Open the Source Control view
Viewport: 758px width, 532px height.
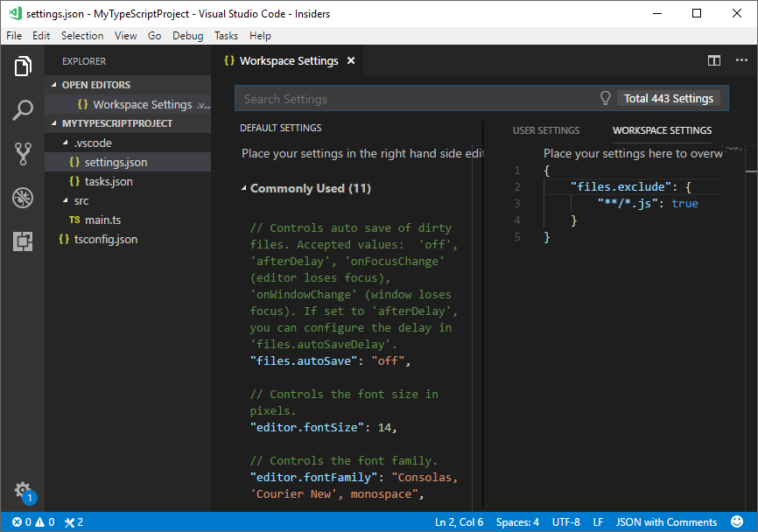pos(23,154)
